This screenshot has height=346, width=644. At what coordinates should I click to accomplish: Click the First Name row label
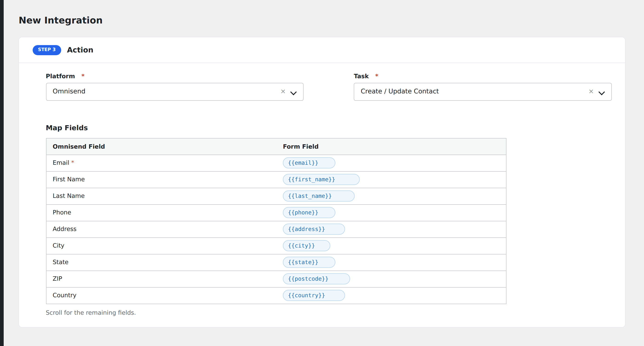tap(69, 179)
